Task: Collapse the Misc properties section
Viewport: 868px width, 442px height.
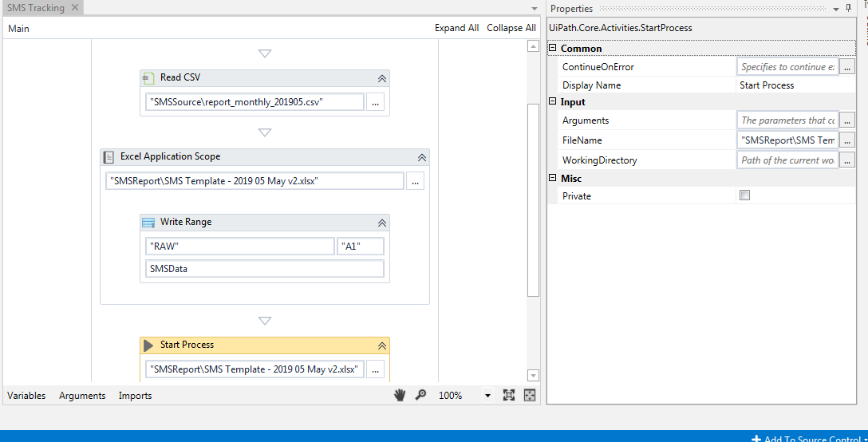Action: (552, 178)
